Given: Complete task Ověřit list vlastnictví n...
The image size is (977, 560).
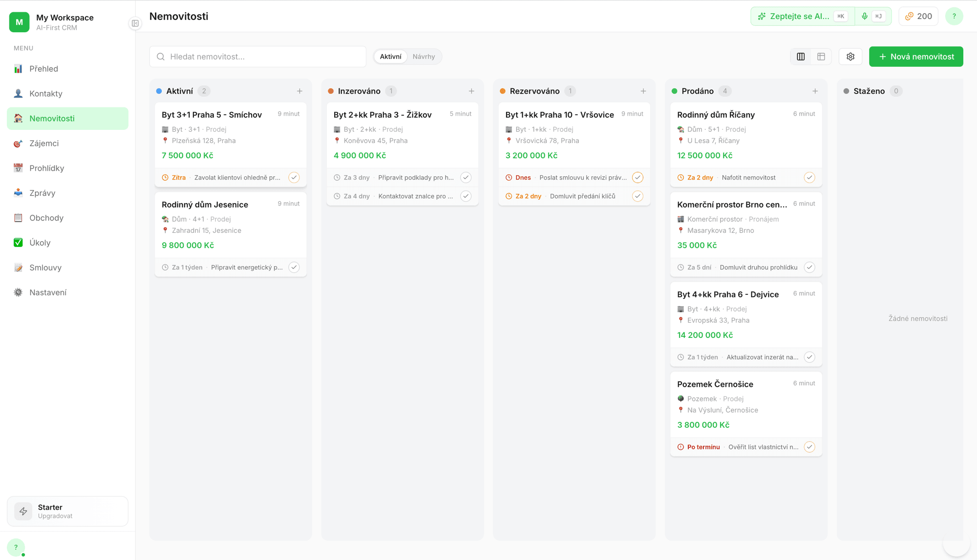Looking at the screenshot, I should pyautogui.click(x=810, y=447).
